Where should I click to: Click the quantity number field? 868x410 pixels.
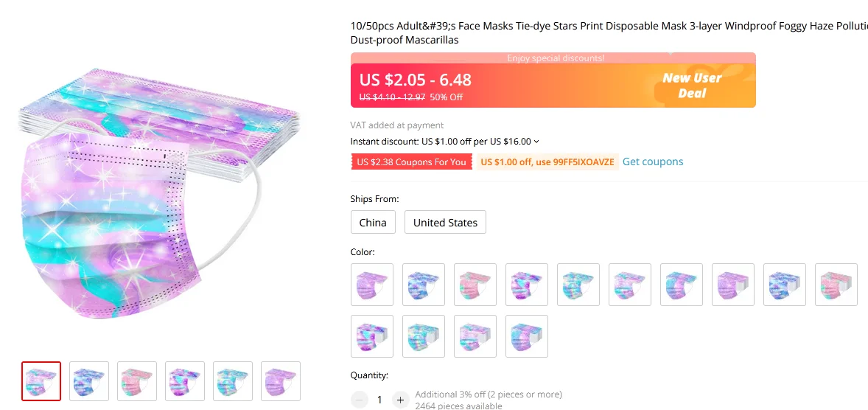point(379,400)
